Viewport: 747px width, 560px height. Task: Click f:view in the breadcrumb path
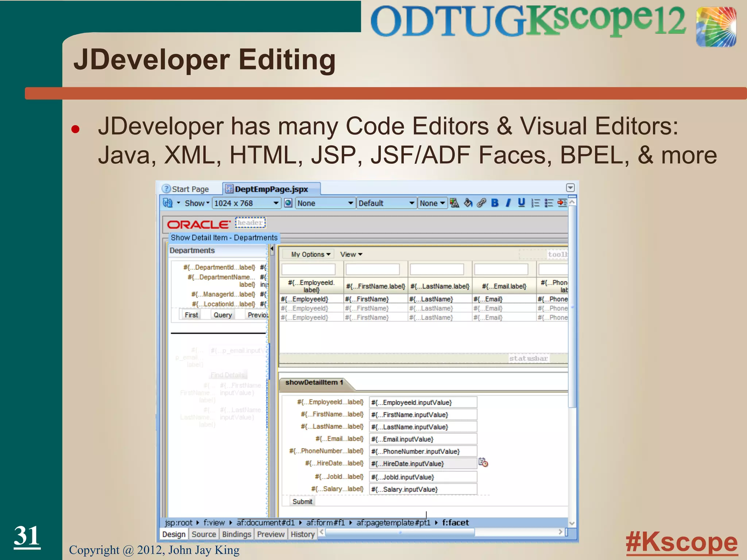[214, 522]
